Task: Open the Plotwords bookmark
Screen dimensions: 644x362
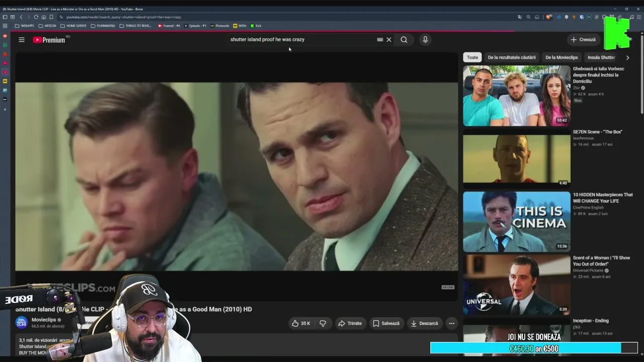Action: click(220, 26)
